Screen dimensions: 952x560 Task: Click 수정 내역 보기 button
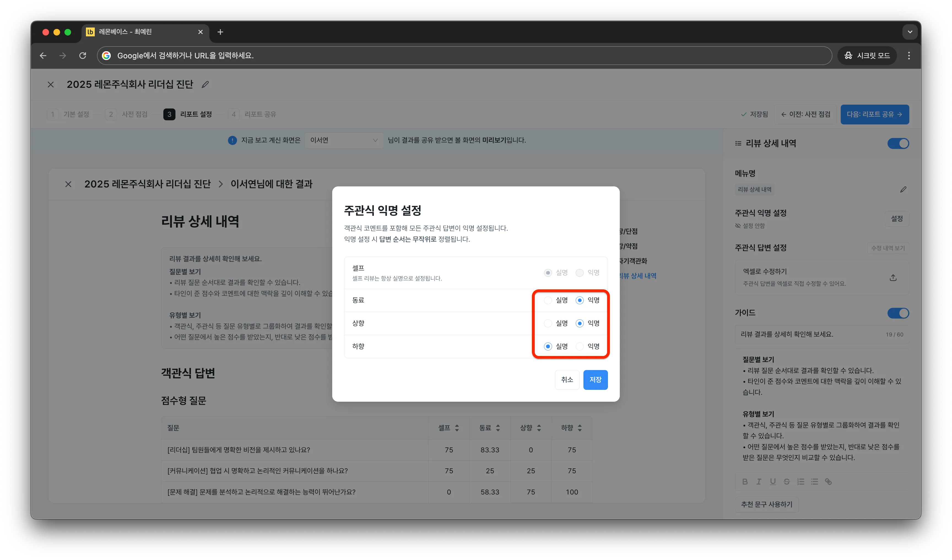888,248
